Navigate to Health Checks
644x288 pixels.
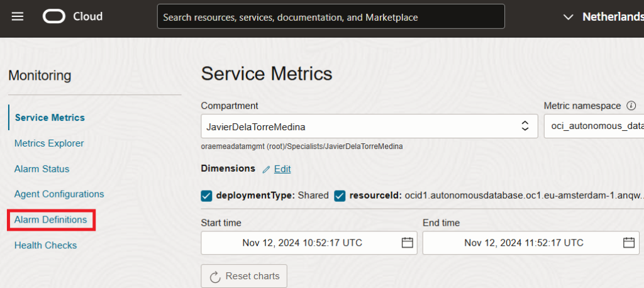pyautogui.click(x=45, y=245)
